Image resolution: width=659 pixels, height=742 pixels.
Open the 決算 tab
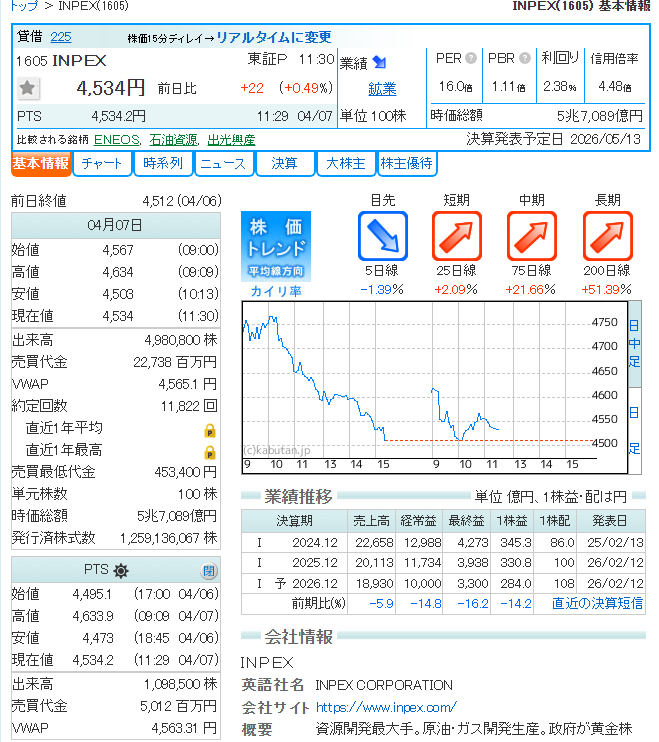(x=285, y=164)
